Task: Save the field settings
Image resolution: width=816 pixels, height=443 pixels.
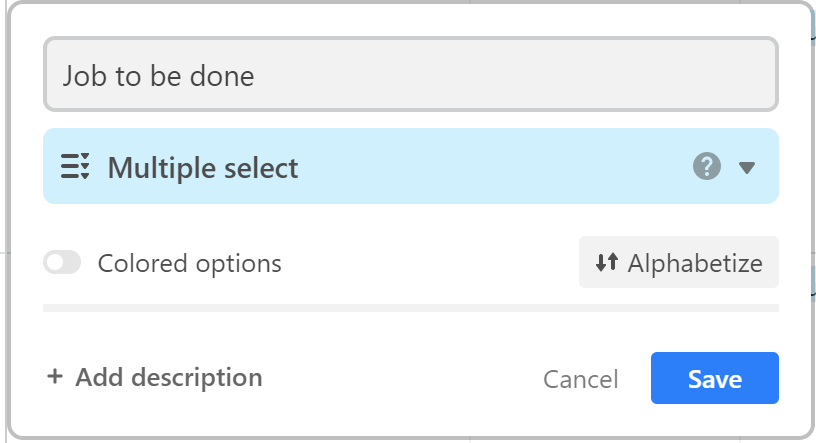Action: [x=715, y=378]
